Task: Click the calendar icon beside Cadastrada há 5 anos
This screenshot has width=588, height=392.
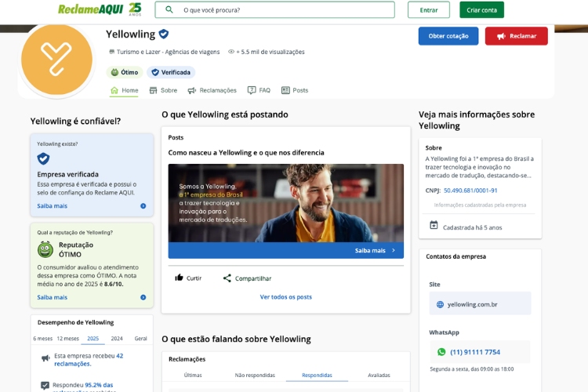Action: pyautogui.click(x=434, y=225)
